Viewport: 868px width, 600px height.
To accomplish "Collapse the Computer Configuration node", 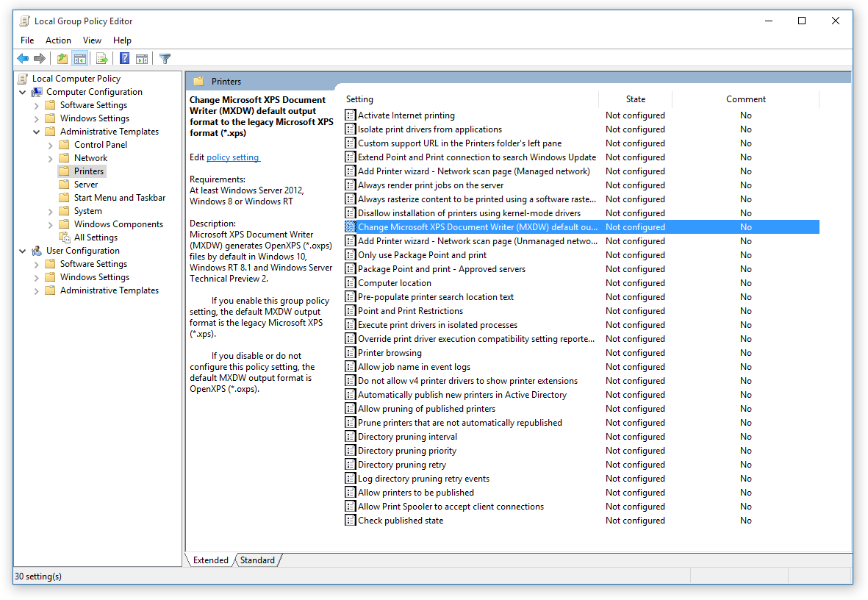I will (24, 91).
